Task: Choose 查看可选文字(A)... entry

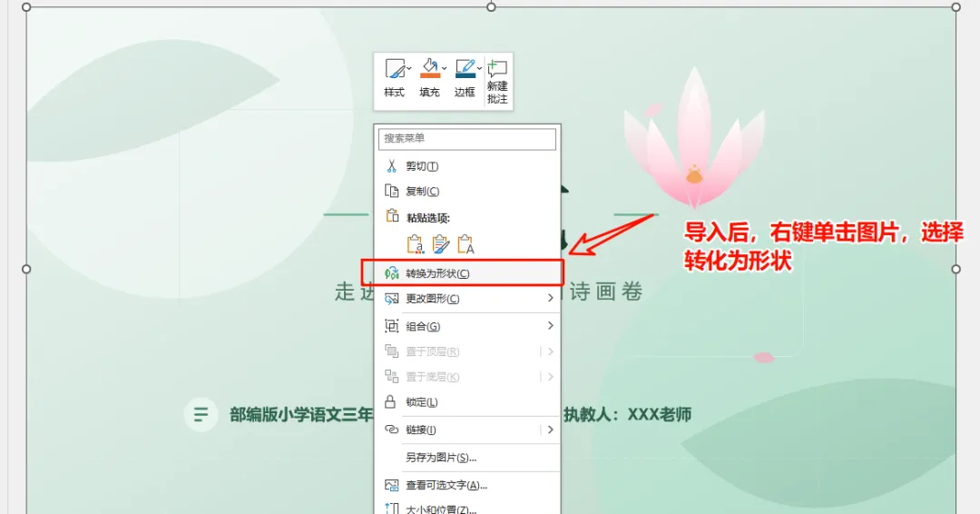Action: (x=467, y=485)
